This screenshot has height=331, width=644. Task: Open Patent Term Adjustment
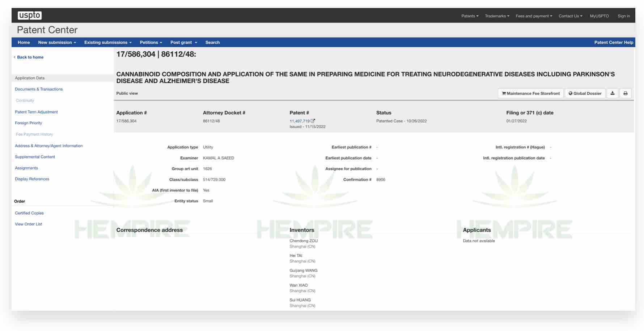tap(36, 112)
